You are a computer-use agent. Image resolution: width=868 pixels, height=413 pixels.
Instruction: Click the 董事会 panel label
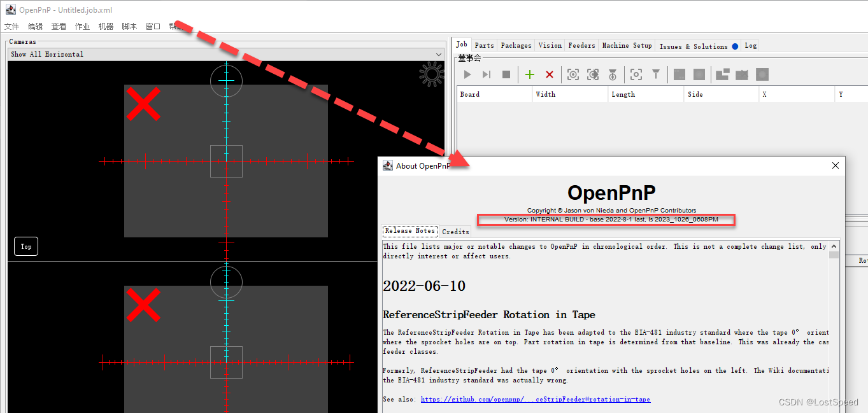(470, 58)
